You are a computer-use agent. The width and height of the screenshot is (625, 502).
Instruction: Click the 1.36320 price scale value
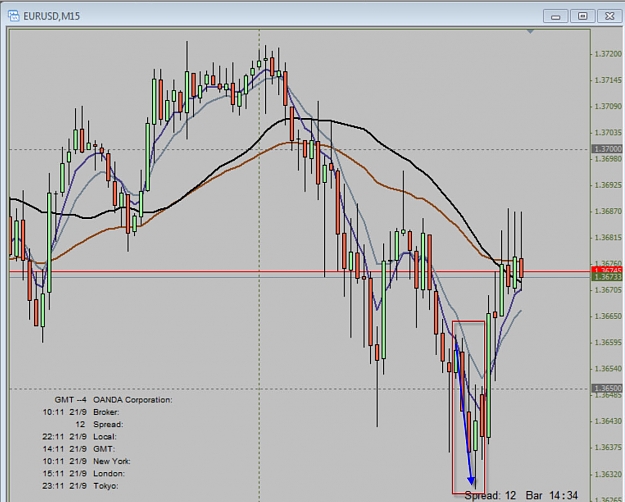[608, 474]
